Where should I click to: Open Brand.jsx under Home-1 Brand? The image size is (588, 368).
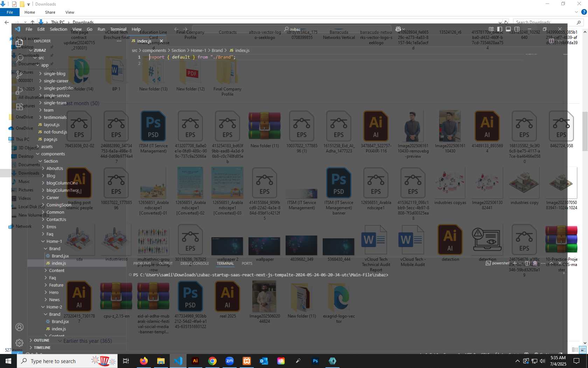pyautogui.click(x=60, y=256)
